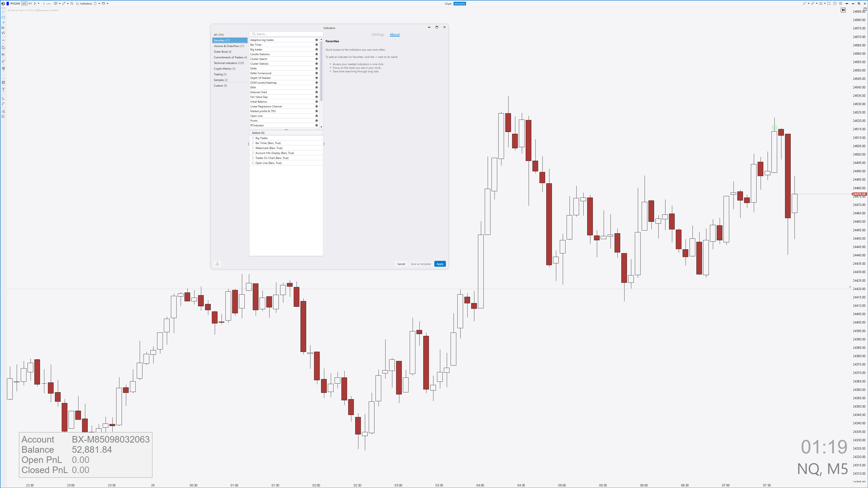Expand the camera screenshot dropdown arrow
868x488 pixels.
(825, 3)
